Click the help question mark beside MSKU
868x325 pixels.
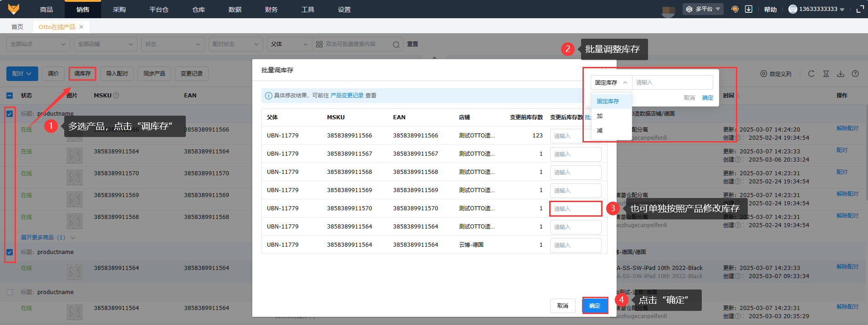(116, 96)
